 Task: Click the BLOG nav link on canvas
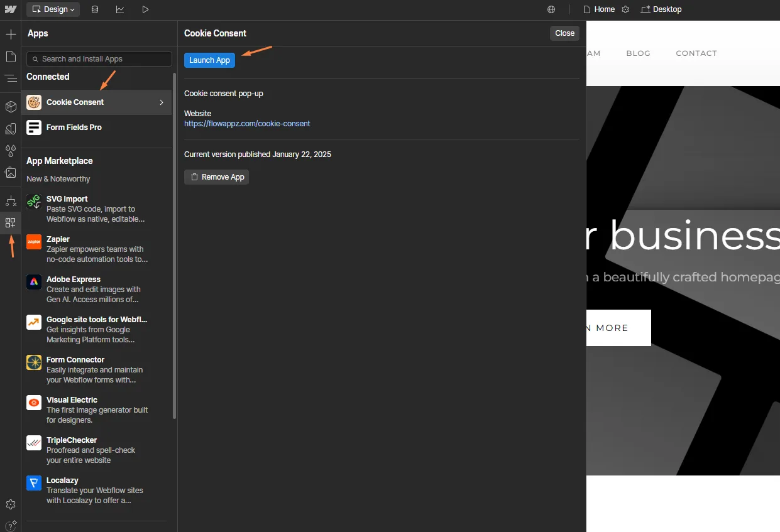638,53
